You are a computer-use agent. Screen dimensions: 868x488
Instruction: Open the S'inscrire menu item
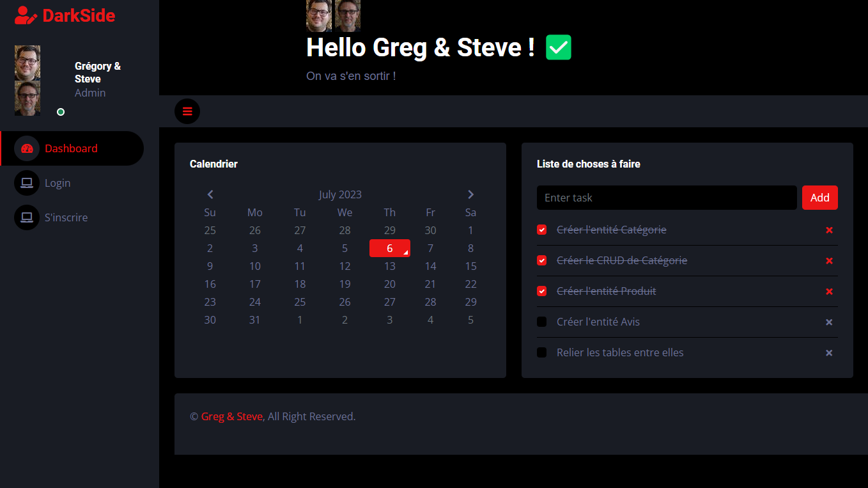pos(66,217)
